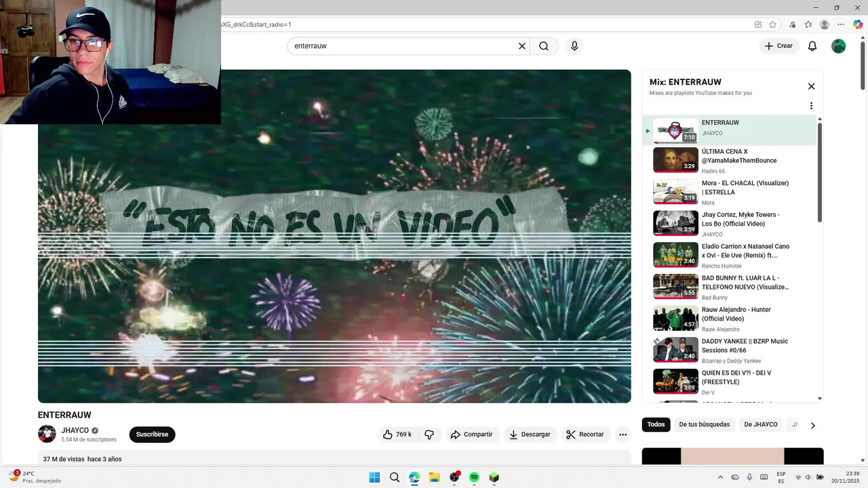The image size is (868, 488).
Task: Play BAD BUNNY TELEFONO NUEVO video
Action: pos(730,287)
